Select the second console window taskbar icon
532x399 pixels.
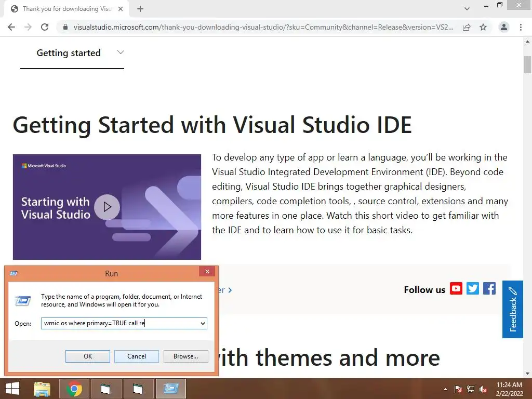138,389
